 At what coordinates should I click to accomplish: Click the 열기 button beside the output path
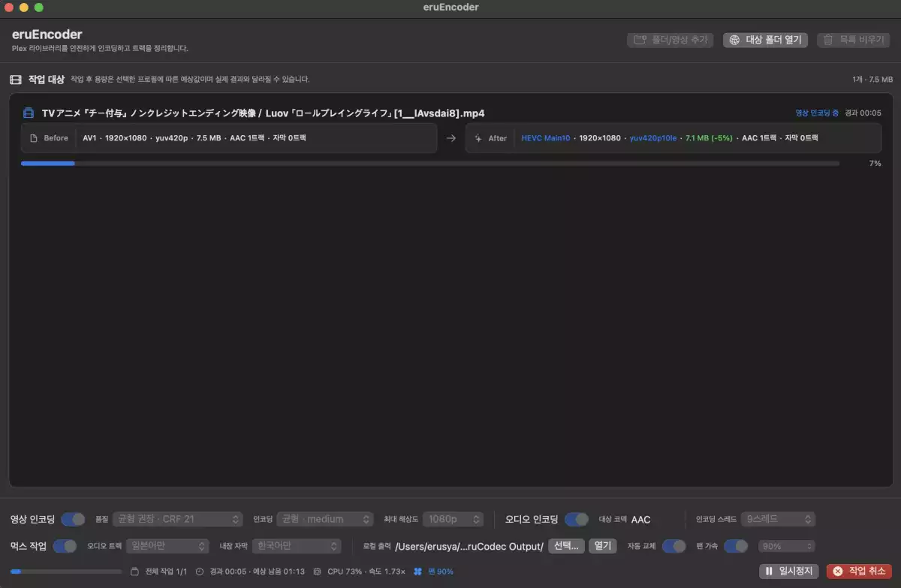(x=602, y=546)
